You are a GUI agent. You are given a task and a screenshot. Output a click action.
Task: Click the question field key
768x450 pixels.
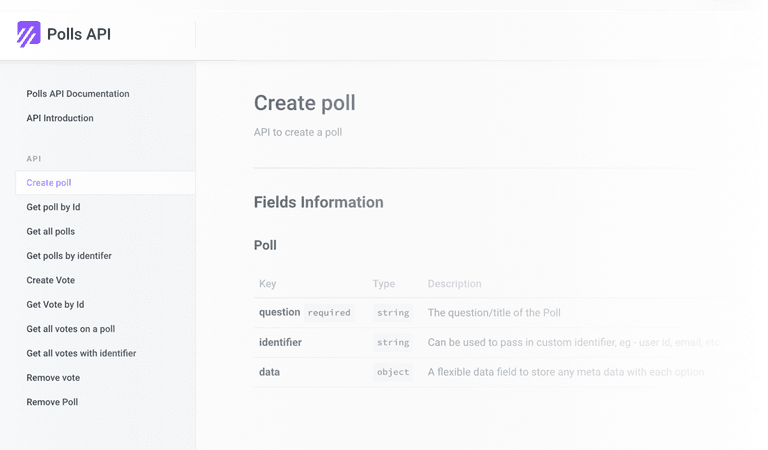279,312
